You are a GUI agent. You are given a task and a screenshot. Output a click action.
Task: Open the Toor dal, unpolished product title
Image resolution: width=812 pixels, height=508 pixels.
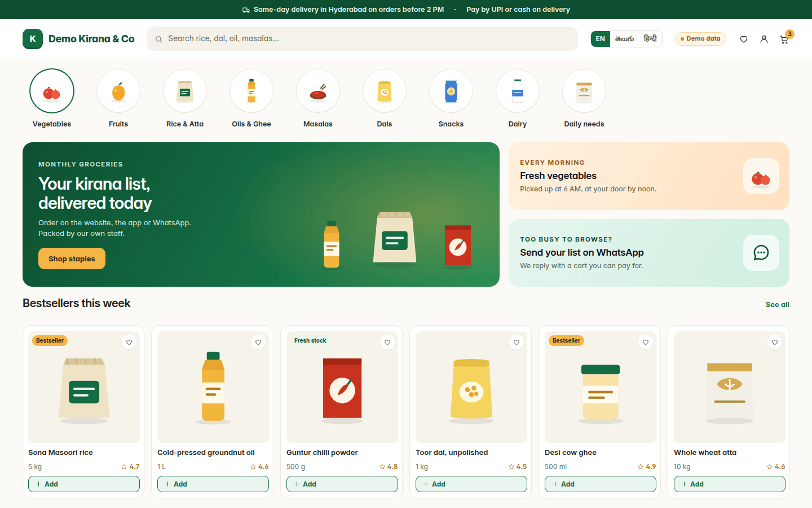pos(452,452)
